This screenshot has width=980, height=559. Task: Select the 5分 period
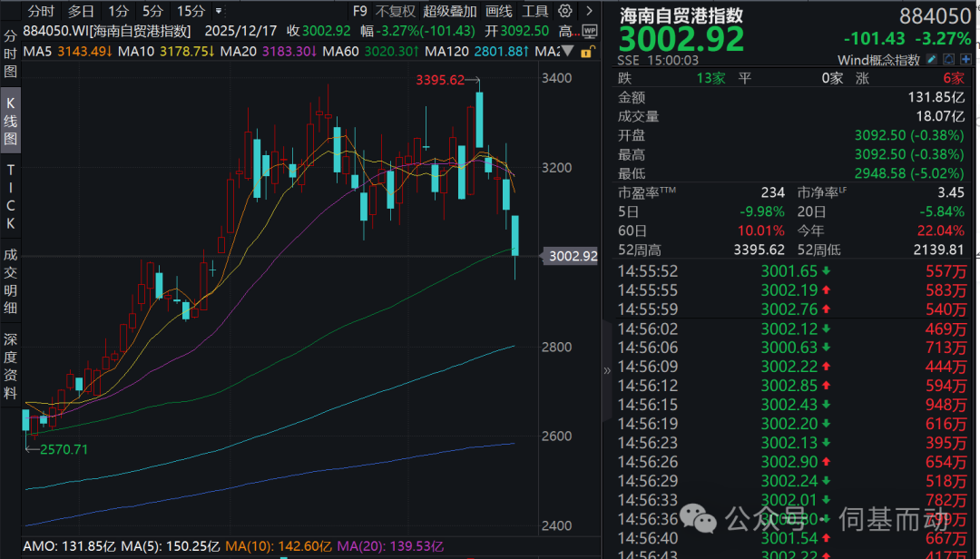(152, 11)
